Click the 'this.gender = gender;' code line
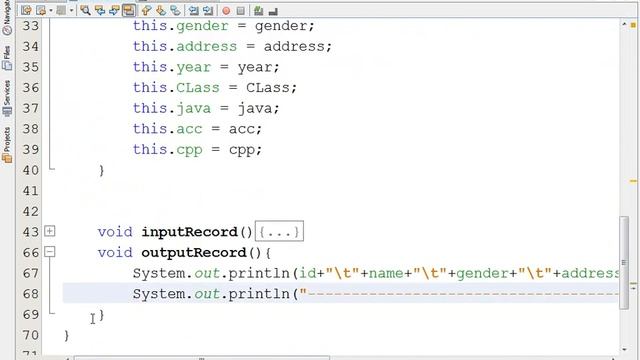Image resolution: width=640 pixels, height=360 pixels. pyautogui.click(x=224, y=26)
